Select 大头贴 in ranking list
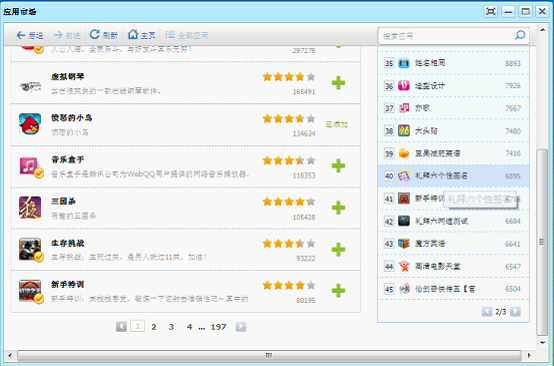The image size is (554, 366). [x=426, y=131]
